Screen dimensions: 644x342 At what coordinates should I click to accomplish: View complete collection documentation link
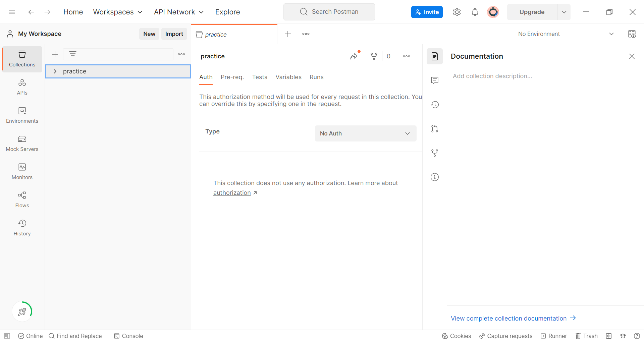pyautogui.click(x=513, y=318)
